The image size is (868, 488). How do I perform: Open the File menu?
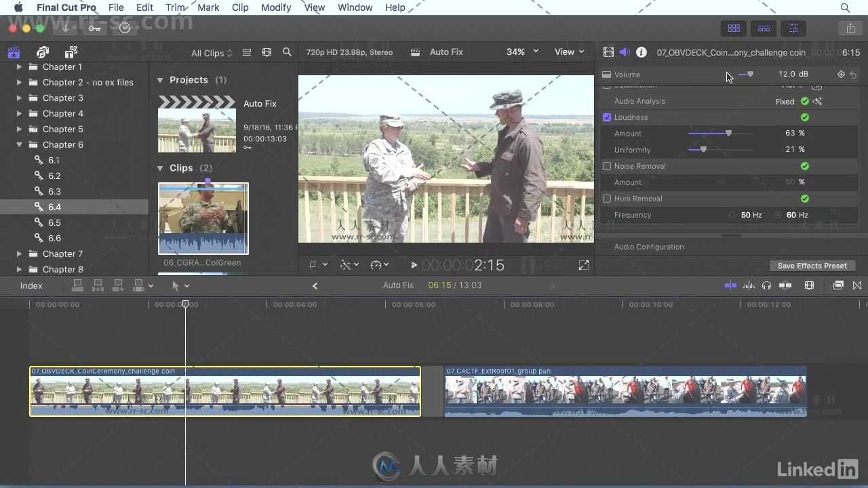116,7
